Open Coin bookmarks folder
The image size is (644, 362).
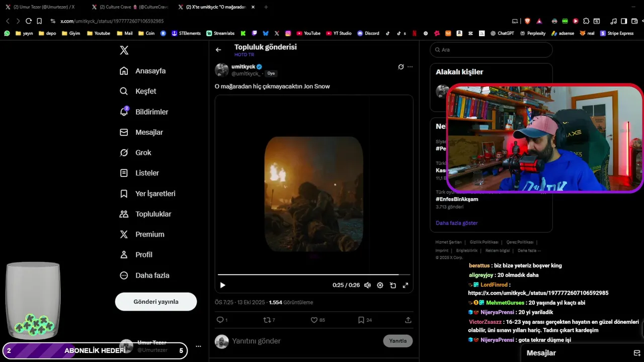pyautogui.click(x=146, y=33)
